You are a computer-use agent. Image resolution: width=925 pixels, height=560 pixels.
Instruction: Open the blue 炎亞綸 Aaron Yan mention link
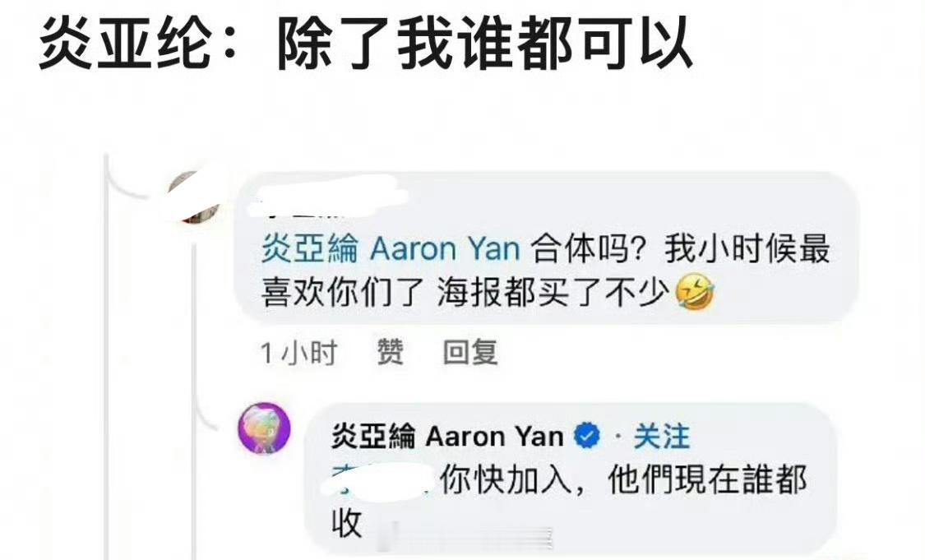[390, 248]
